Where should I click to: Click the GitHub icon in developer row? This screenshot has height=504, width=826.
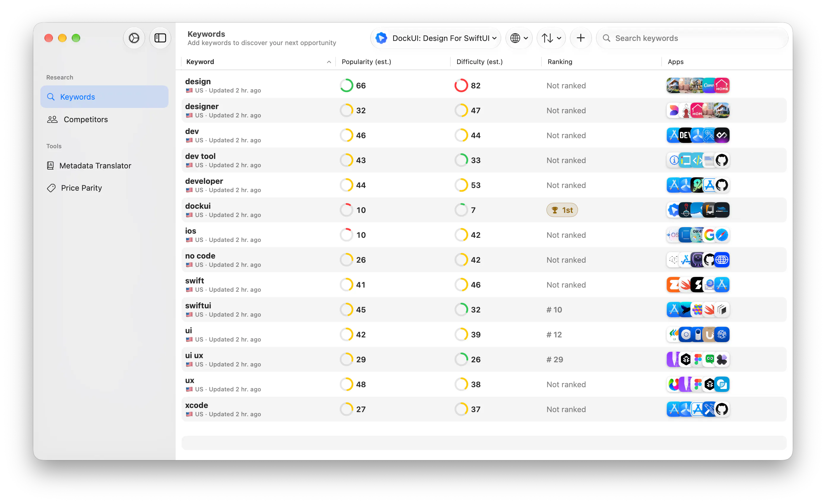tap(722, 185)
